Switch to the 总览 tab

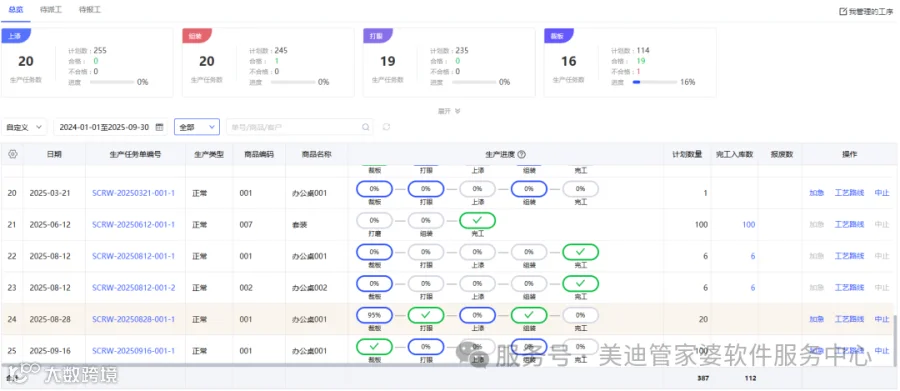pos(16,10)
